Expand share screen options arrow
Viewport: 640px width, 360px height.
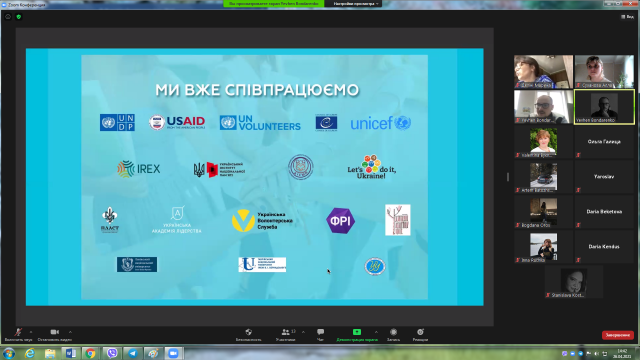376,332
